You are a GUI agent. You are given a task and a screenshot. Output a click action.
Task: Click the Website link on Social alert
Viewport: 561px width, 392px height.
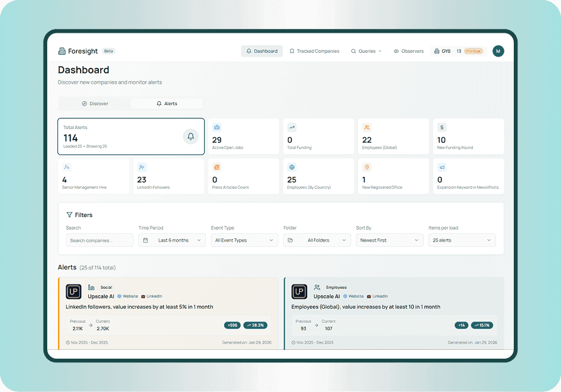pos(127,296)
